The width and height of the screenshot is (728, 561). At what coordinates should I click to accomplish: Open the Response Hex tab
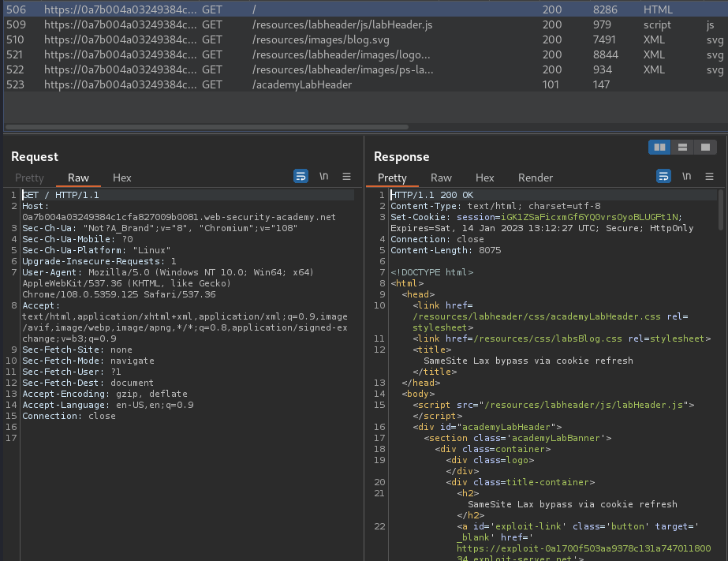pos(485,178)
